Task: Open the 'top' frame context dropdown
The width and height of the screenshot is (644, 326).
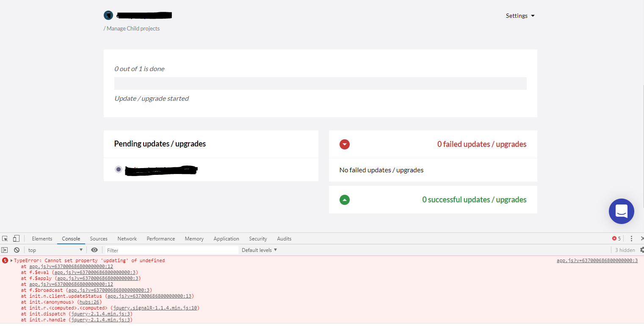Action: [x=55, y=250]
